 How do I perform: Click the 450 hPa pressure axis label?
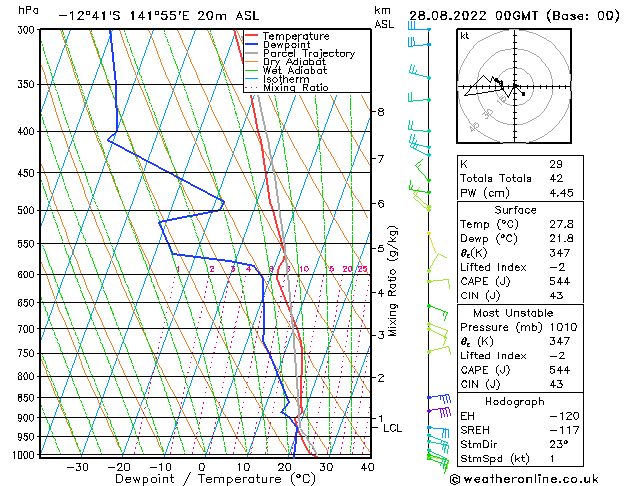28,173
